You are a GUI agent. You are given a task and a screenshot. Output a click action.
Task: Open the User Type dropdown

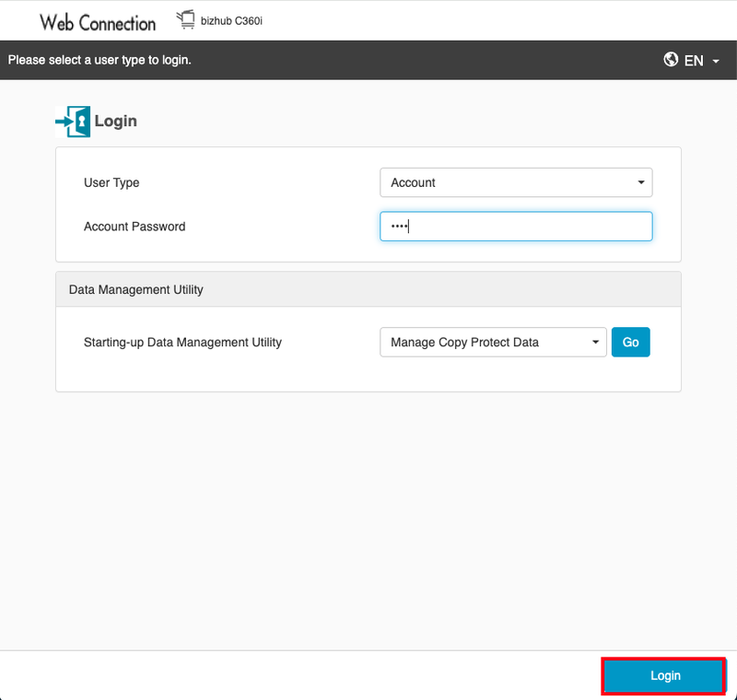516,182
